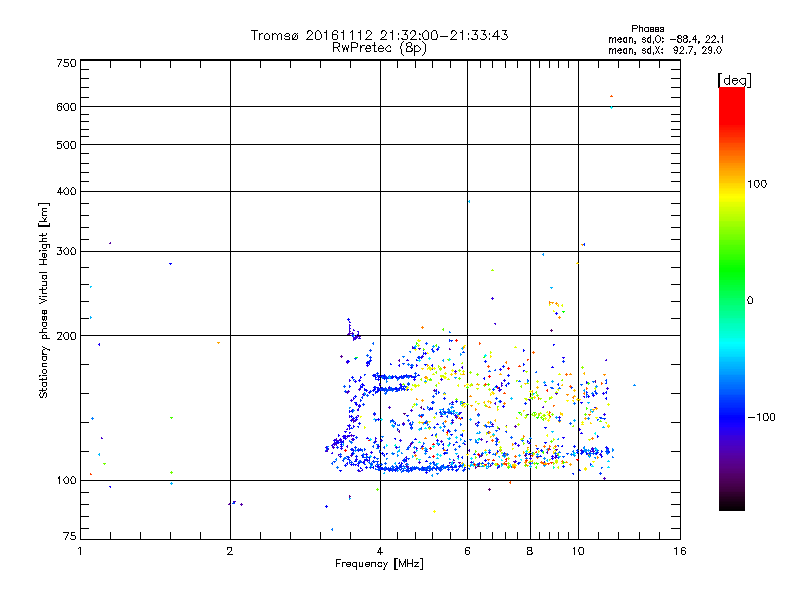Click the y-axis tick label '75'

point(70,536)
